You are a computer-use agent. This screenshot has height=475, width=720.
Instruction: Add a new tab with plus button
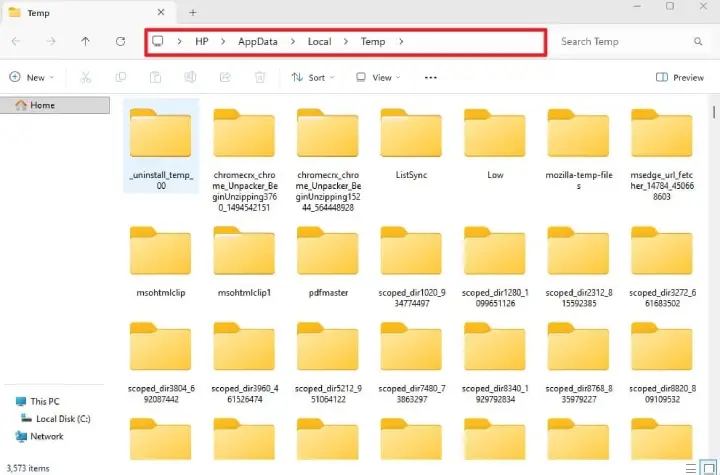click(193, 12)
